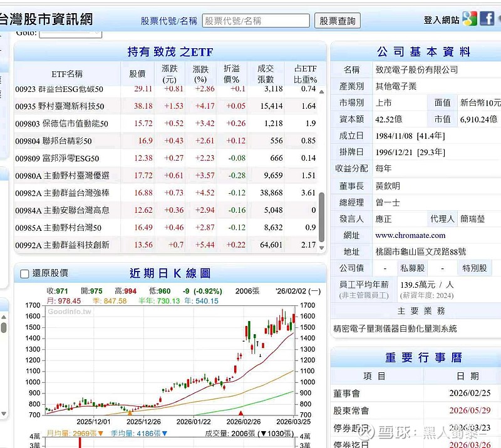Click the address 桃園市龜山區文茂路88號
Viewport: 501px width, 448px height.
click(421, 252)
